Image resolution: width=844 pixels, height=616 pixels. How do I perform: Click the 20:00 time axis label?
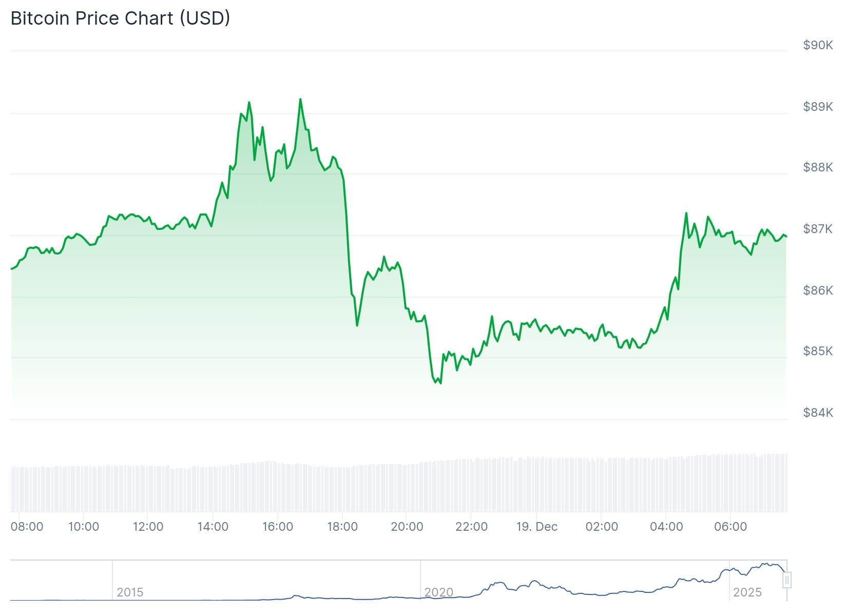tap(407, 527)
